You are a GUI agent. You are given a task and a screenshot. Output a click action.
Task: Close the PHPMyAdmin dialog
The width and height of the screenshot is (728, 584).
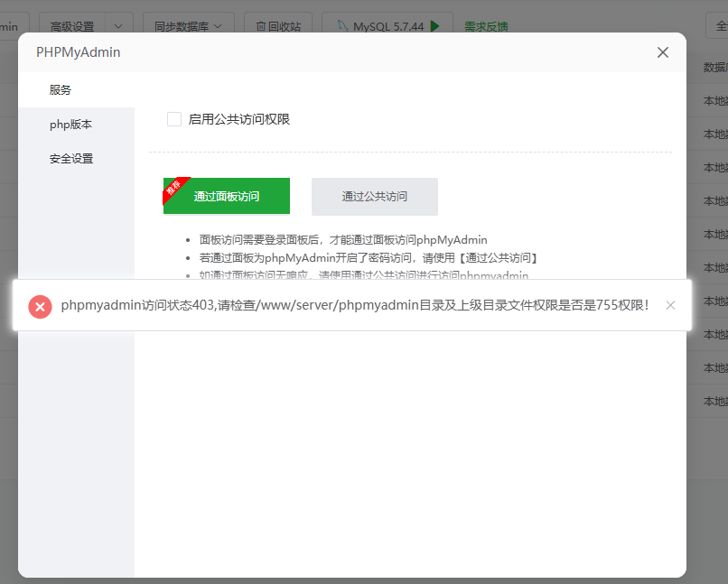tap(663, 52)
